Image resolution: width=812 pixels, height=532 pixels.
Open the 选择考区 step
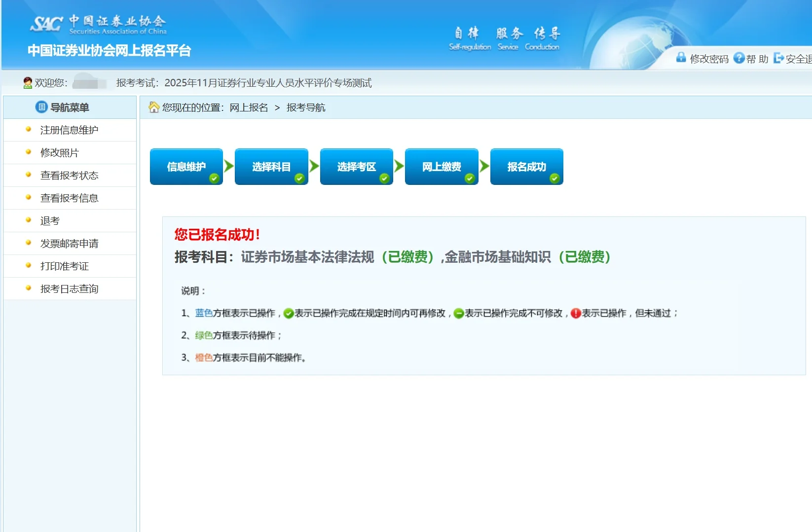tap(356, 167)
